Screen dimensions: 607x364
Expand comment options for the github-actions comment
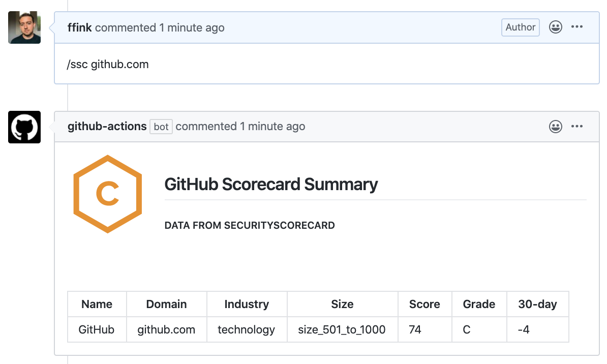click(x=577, y=127)
